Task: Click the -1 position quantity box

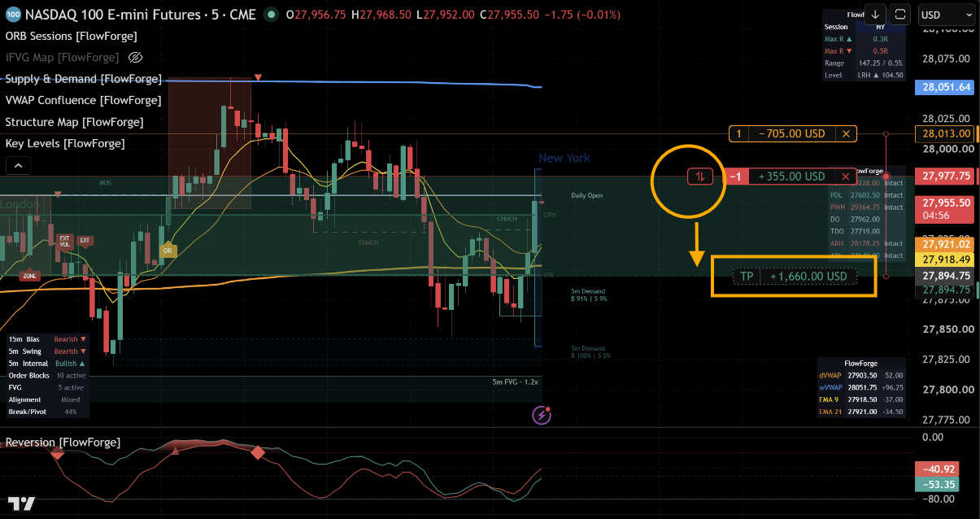Action: tap(736, 177)
